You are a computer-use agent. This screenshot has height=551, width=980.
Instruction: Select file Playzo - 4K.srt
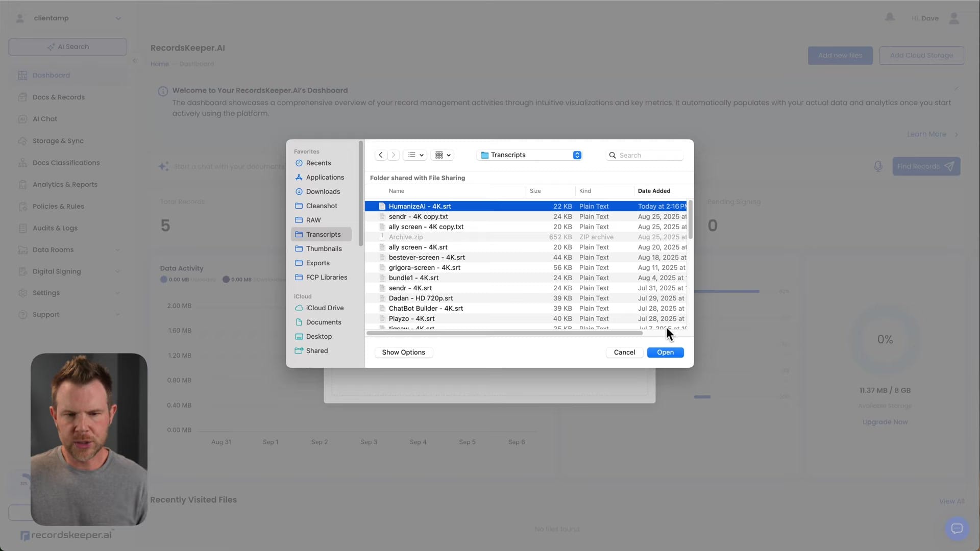coord(526,319)
